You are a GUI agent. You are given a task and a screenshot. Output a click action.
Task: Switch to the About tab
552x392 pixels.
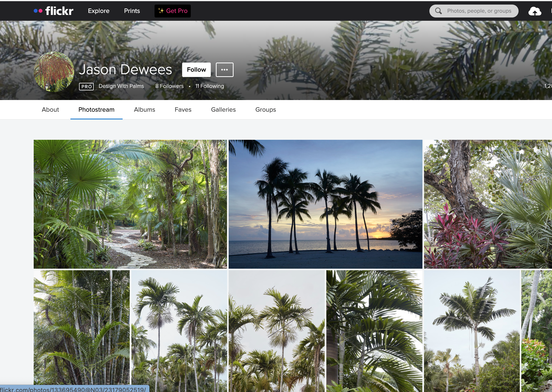pos(50,110)
